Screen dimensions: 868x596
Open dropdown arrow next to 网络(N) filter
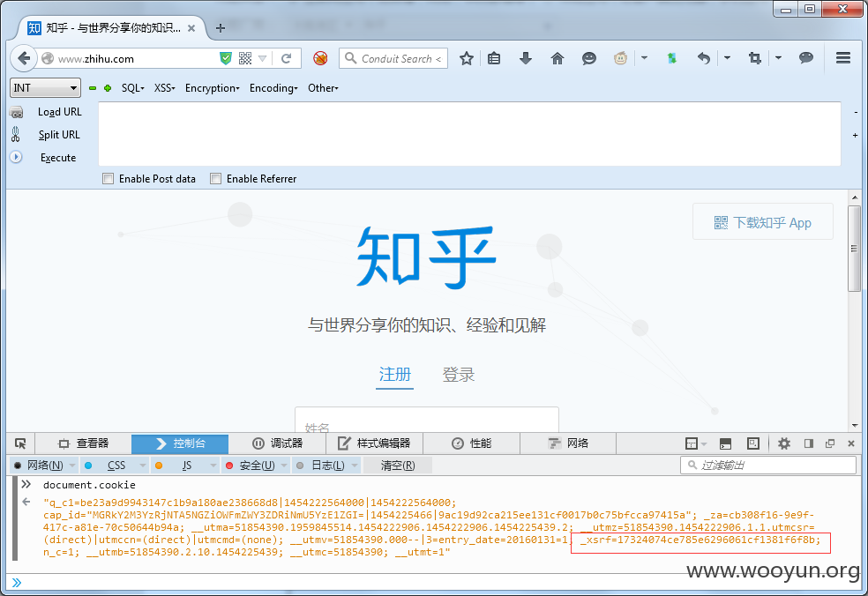pyautogui.click(x=72, y=466)
